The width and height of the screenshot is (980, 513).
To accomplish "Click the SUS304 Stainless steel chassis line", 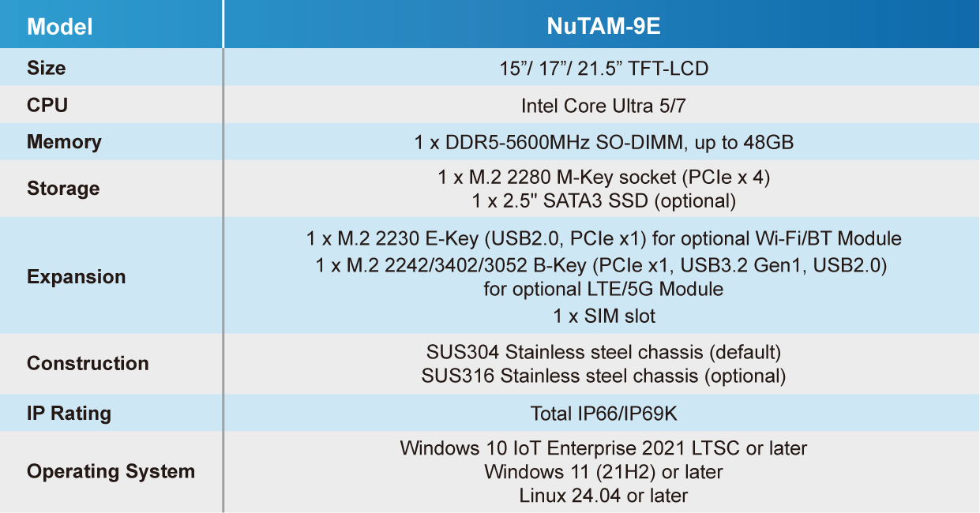I will click(x=603, y=352).
